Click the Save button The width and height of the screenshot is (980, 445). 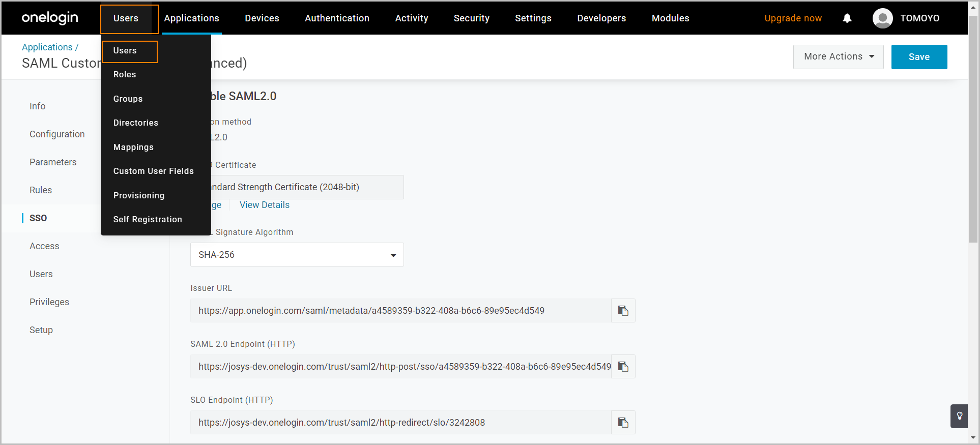pos(919,57)
